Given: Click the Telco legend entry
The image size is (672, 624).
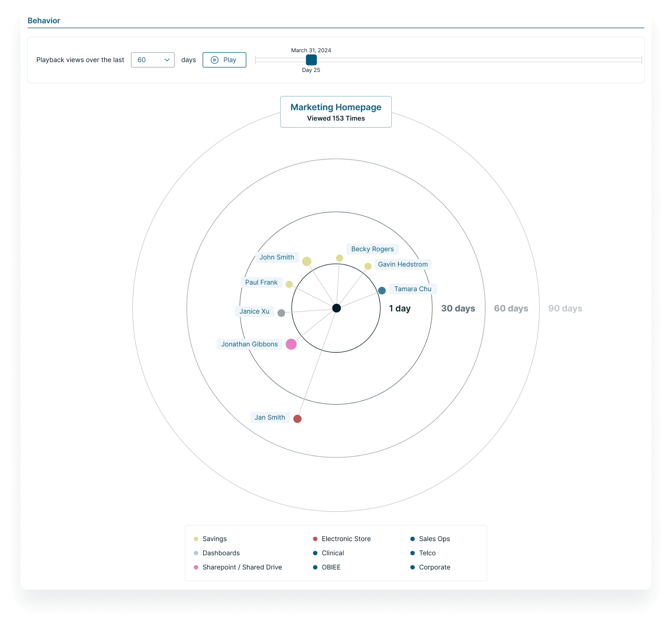Looking at the screenshot, I should (423, 553).
